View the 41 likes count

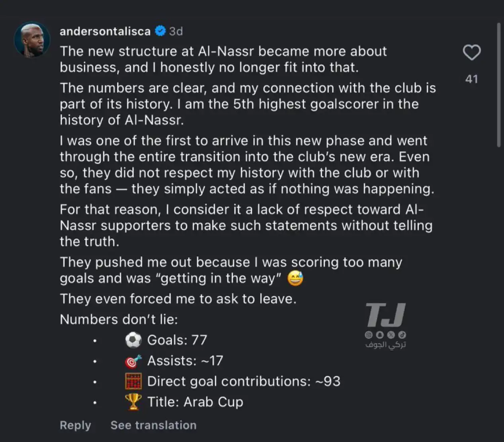(472, 79)
